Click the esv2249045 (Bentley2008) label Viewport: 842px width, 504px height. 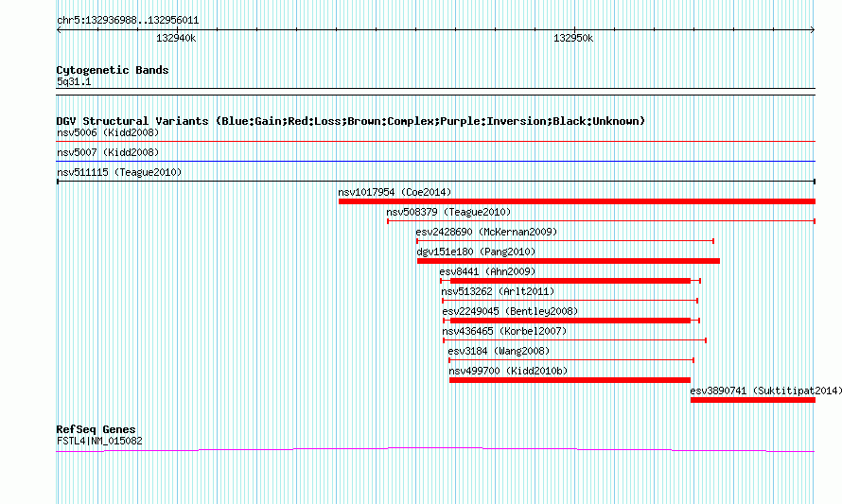coord(510,311)
